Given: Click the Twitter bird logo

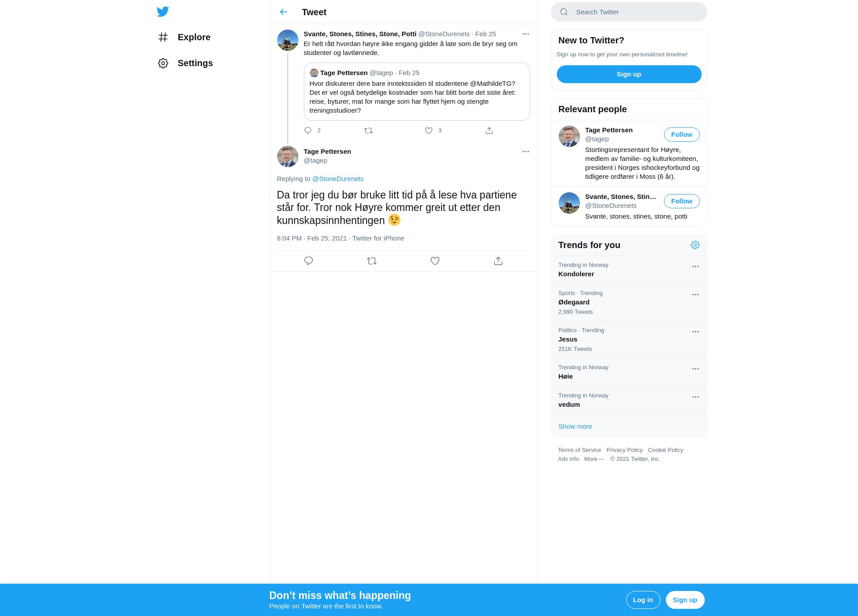Looking at the screenshot, I should point(163,12).
